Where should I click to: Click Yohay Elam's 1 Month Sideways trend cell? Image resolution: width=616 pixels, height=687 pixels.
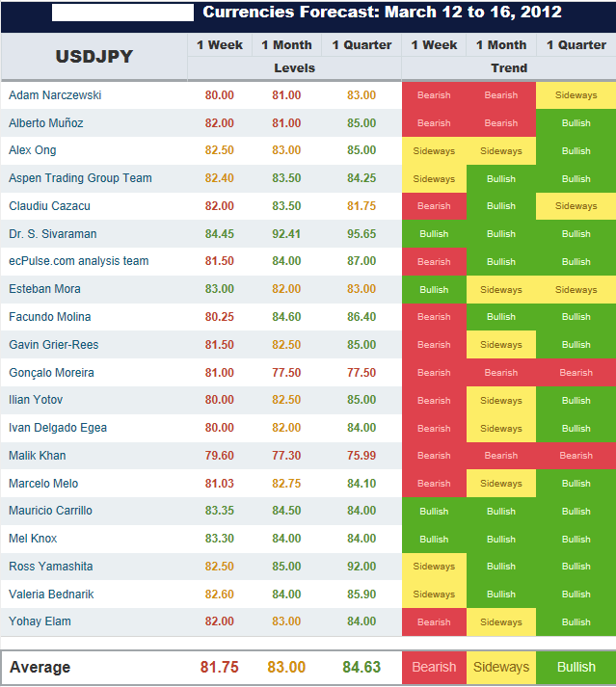[501, 622]
